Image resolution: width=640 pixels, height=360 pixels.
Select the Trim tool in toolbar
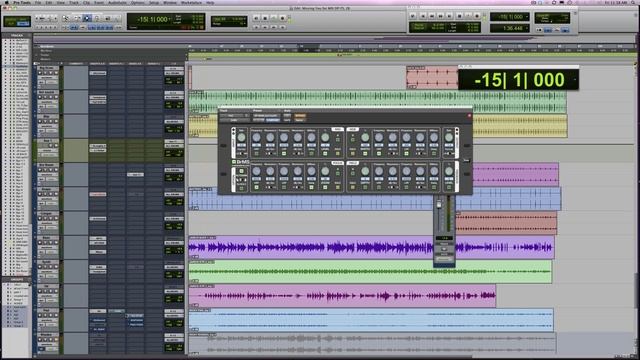click(76, 18)
